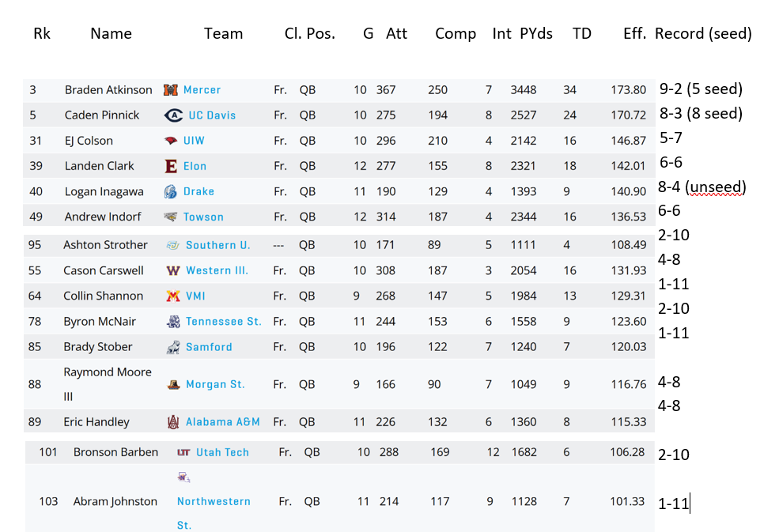Follow the Samford team link
This screenshot has height=532, width=779.
point(209,346)
